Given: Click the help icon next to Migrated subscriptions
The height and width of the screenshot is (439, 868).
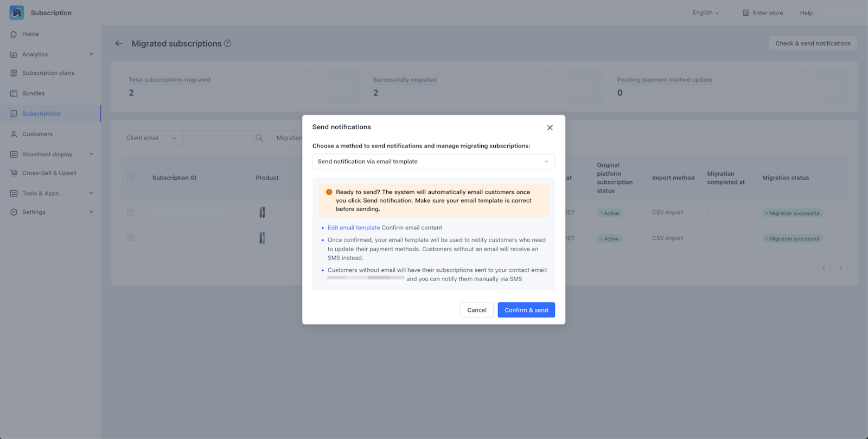Looking at the screenshot, I should coord(228,43).
